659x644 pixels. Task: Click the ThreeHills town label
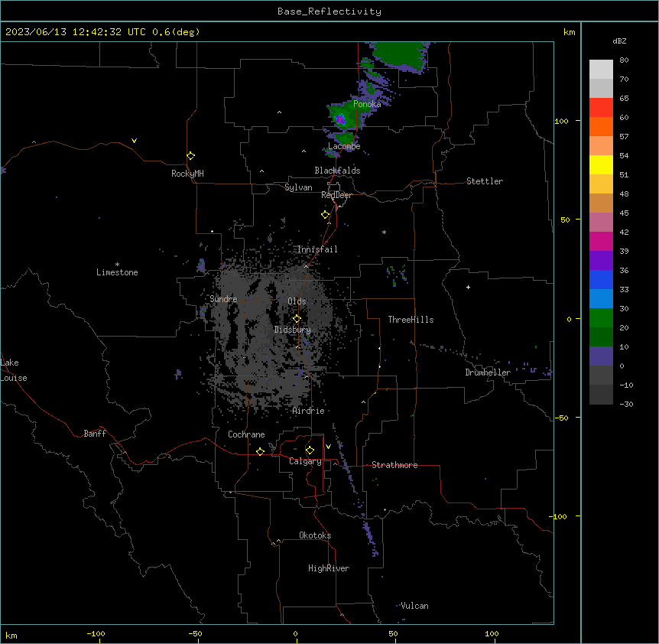pos(411,320)
